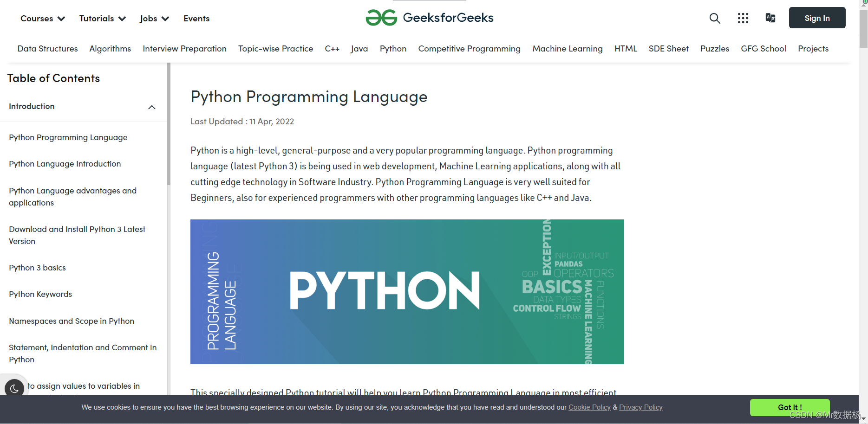Screen dimensions: 868x424
Task: Open Namespaces and Scope in Python
Action: tap(72, 321)
